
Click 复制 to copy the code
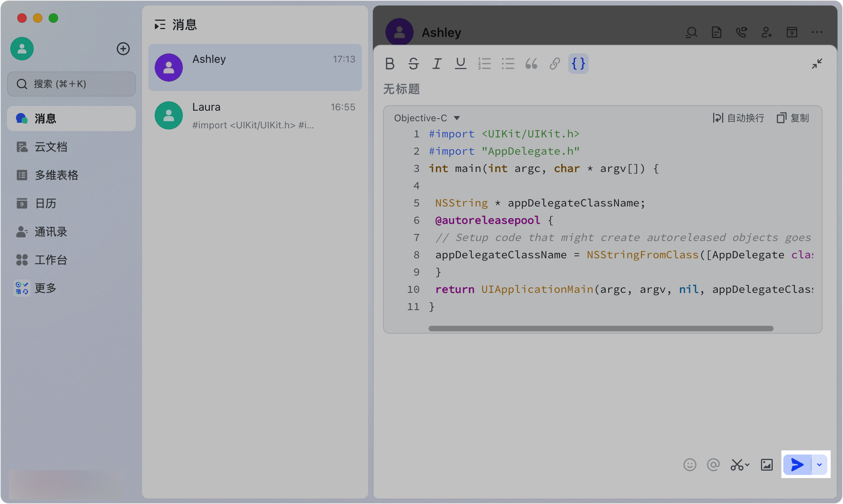[793, 118]
